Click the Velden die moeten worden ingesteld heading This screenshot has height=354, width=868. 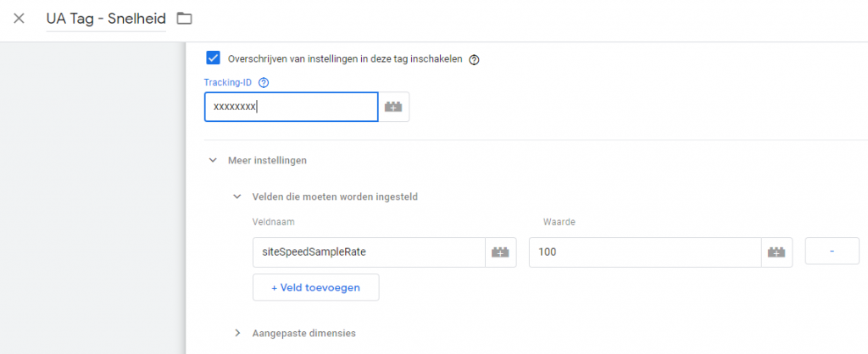[x=335, y=196]
